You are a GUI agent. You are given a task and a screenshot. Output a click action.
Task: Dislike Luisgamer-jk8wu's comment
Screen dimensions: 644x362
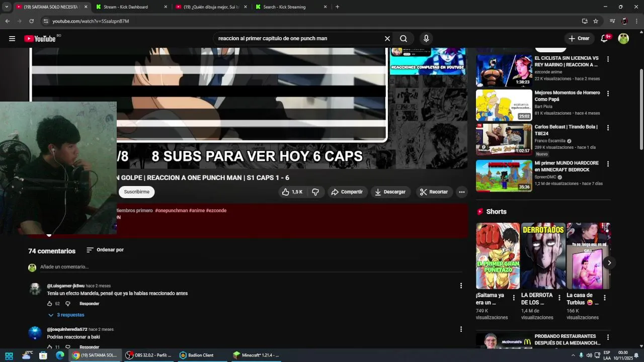pyautogui.click(x=68, y=304)
